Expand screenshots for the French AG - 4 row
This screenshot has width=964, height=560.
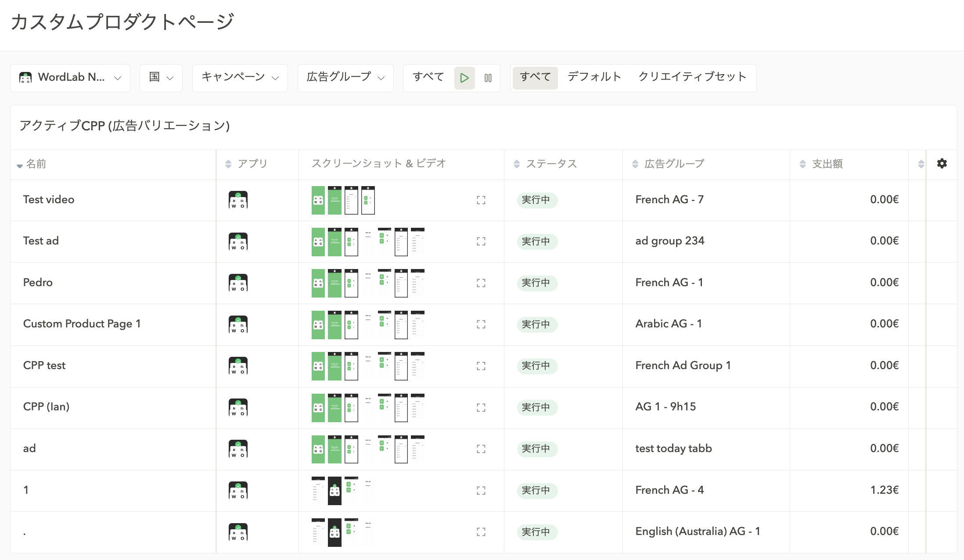click(481, 490)
